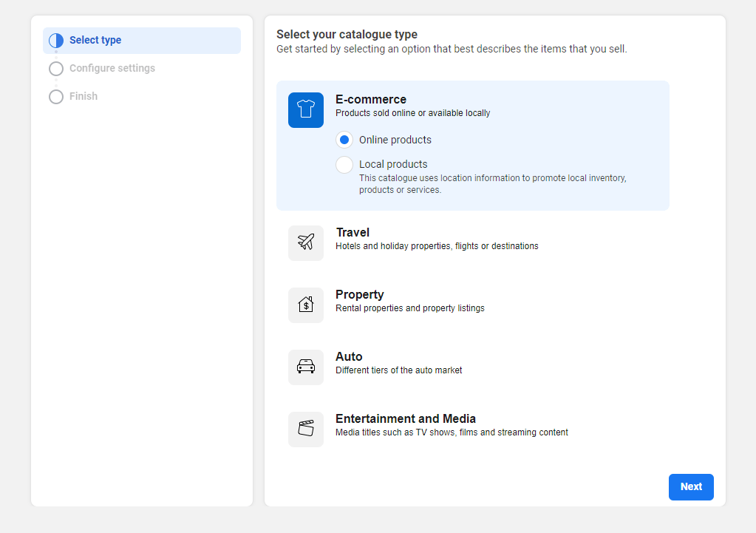Choose the Local products radio button
Screen dimensions: 756x533
point(344,165)
